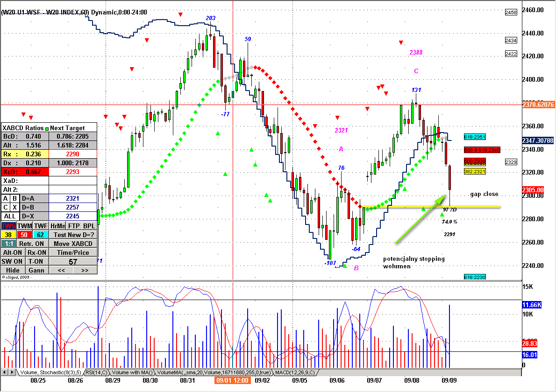This screenshot has width=556, height=392.
Task: Select the red 50 swatch
Action: click(x=24, y=234)
